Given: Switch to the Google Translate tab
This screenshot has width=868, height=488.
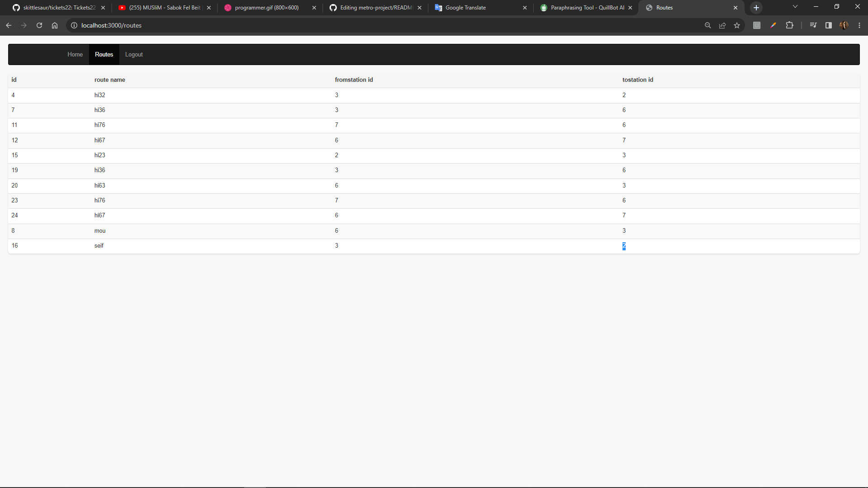Looking at the screenshot, I should tap(466, 7).
